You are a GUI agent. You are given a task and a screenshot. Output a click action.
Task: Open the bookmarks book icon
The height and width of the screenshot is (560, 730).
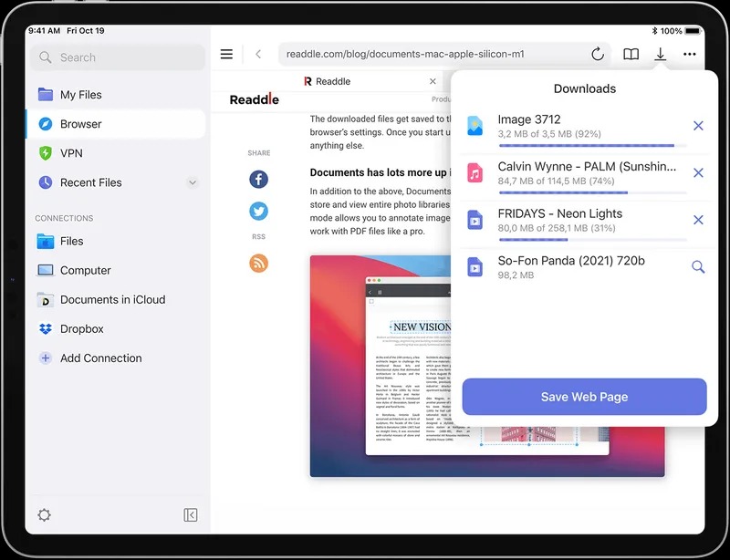631,54
